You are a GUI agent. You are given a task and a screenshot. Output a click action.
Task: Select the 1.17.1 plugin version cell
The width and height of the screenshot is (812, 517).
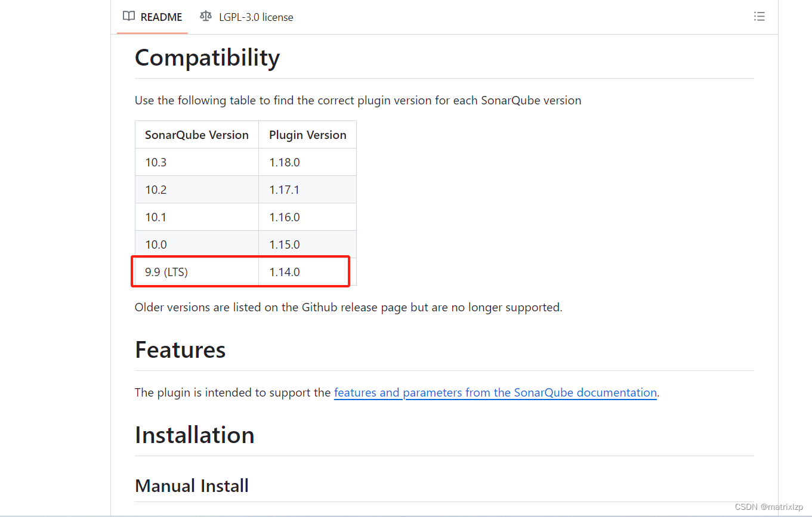click(x=307, y=190)
